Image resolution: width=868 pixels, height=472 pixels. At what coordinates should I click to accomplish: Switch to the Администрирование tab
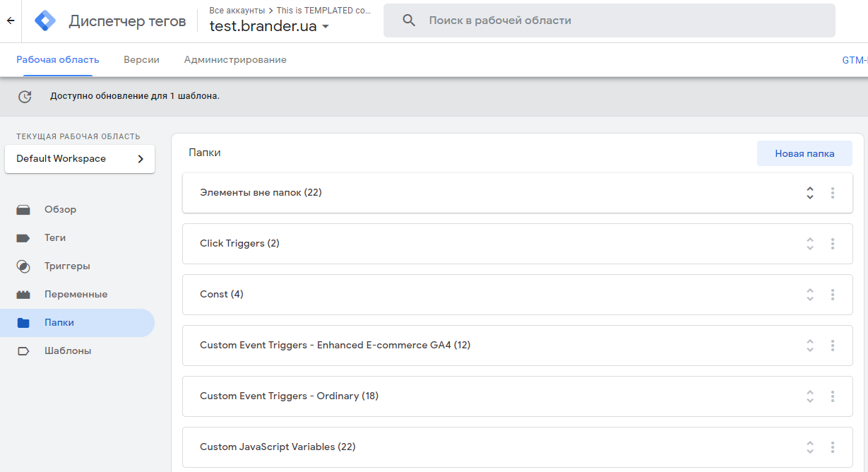pyautogui.click(x=235, y=60)
